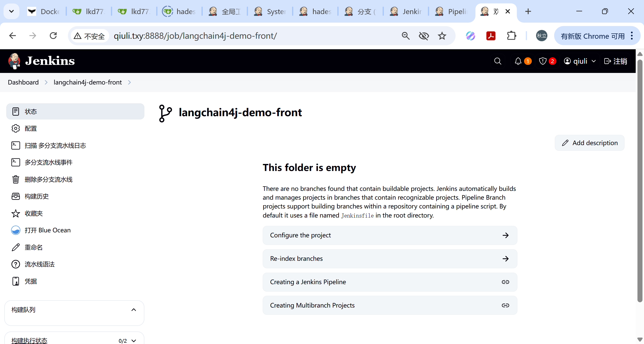Click the browser address bar URL

(195, 36)
